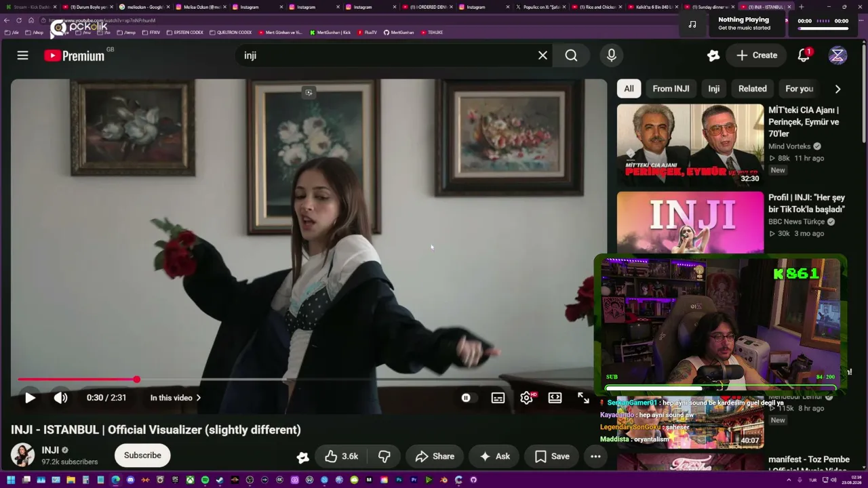
Task: Like the video (3.6k)
Action: pos(342,457)
